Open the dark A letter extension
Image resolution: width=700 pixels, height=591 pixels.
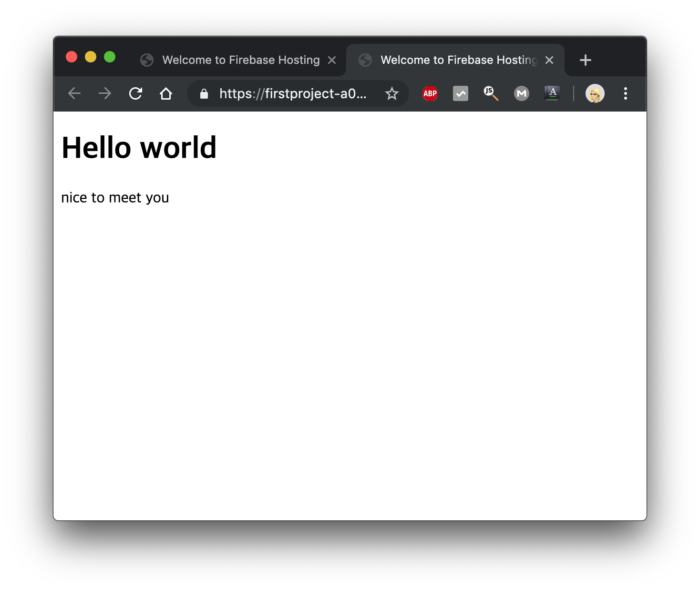coord(552,93)
